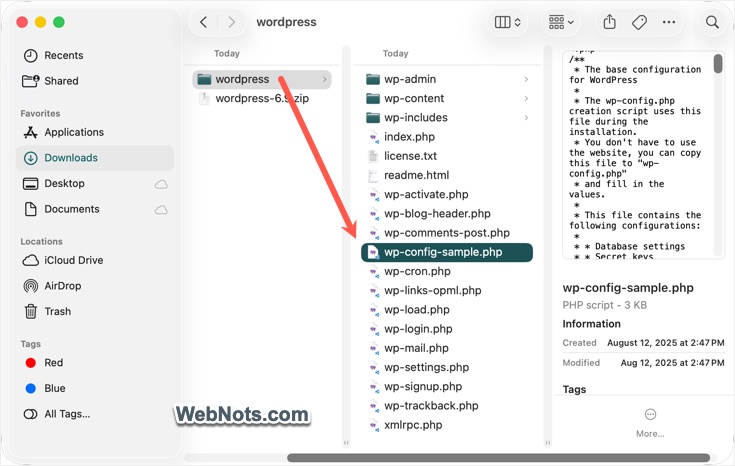This screenshot has width=735, height=466.
Task: Select wp-cron.php file
Action: (447, 271)
